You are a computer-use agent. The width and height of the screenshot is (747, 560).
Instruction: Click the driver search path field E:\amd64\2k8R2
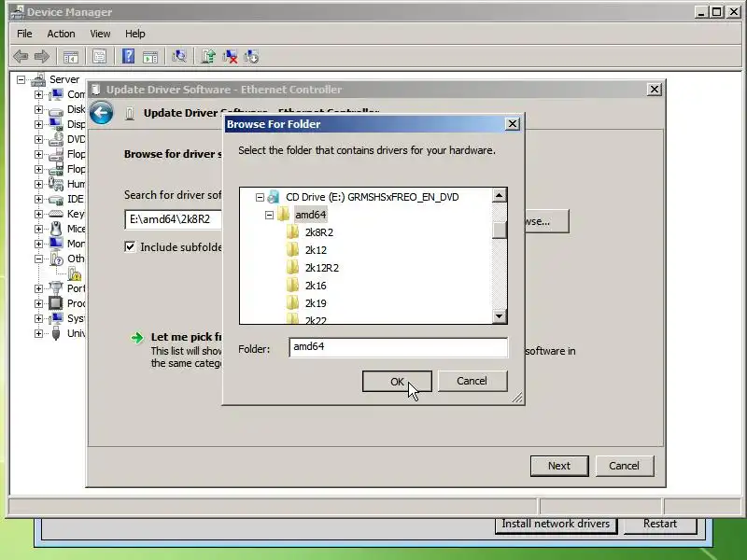pyautogui.click(x=174, y=219)
